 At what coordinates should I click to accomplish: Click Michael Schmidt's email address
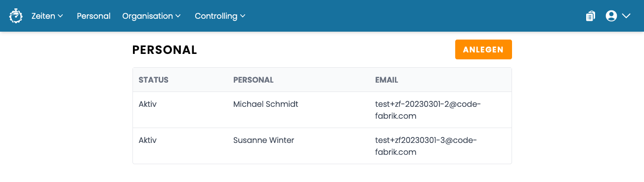tap(428, 110)
